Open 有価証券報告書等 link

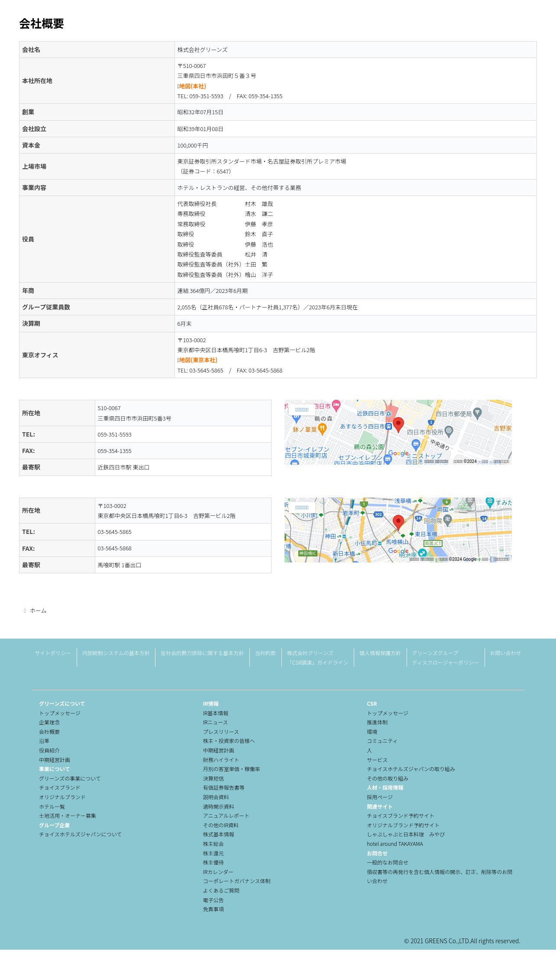coord(224,787)
